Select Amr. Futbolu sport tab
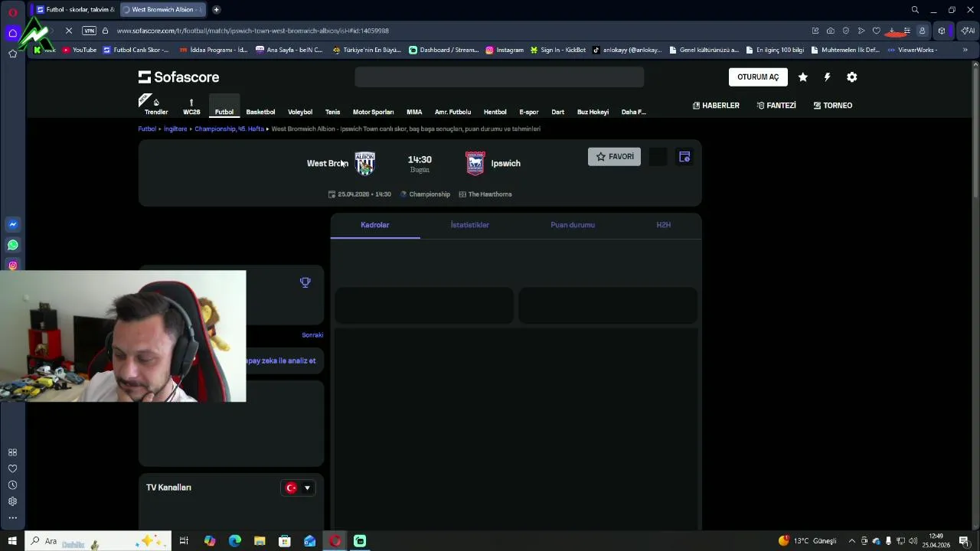 (x=452, y=112)
